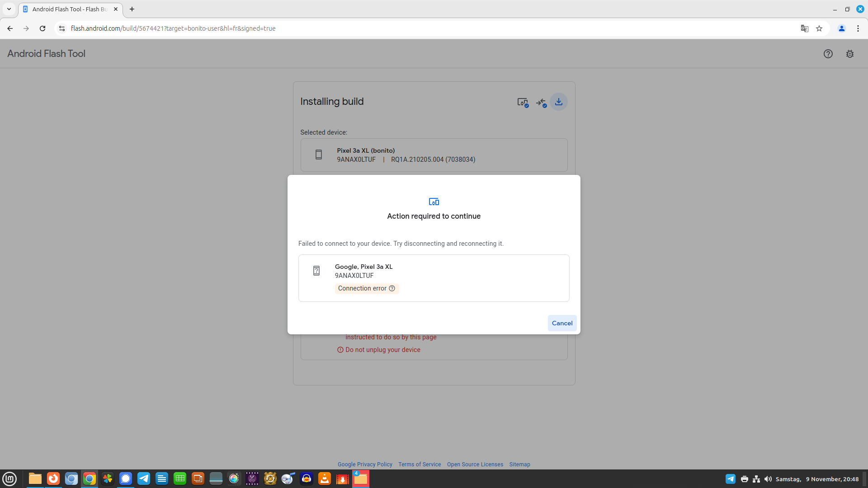868x488 pixels.
Task: Cancel the Action required dialog
Action: tap(562, 323)
